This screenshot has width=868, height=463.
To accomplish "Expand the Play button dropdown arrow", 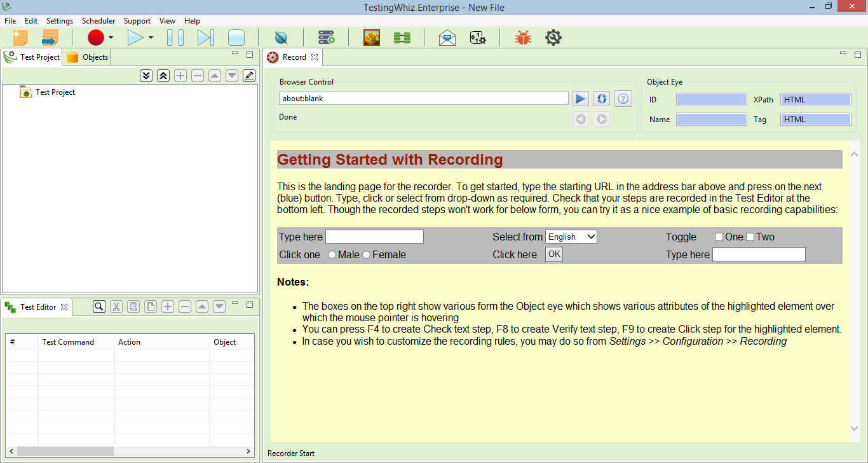I will 151,38.
